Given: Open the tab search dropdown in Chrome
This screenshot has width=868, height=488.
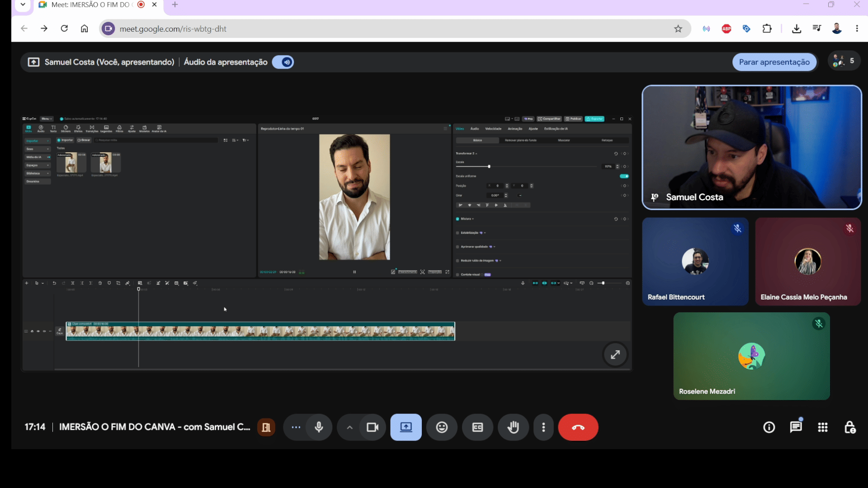Looking at the screenshot, I should pyautogui.click(x=23, y=5).
